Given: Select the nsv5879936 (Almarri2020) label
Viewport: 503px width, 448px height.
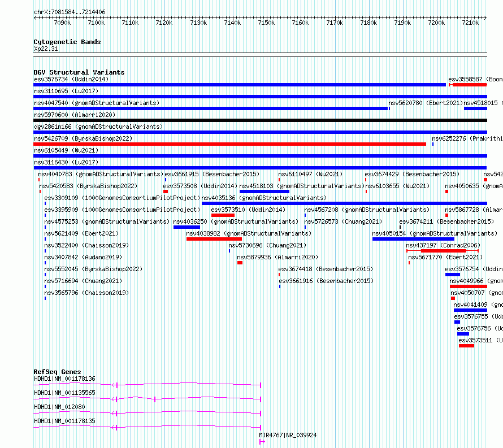Looking at the screenshot, I should tap(277, 257).
